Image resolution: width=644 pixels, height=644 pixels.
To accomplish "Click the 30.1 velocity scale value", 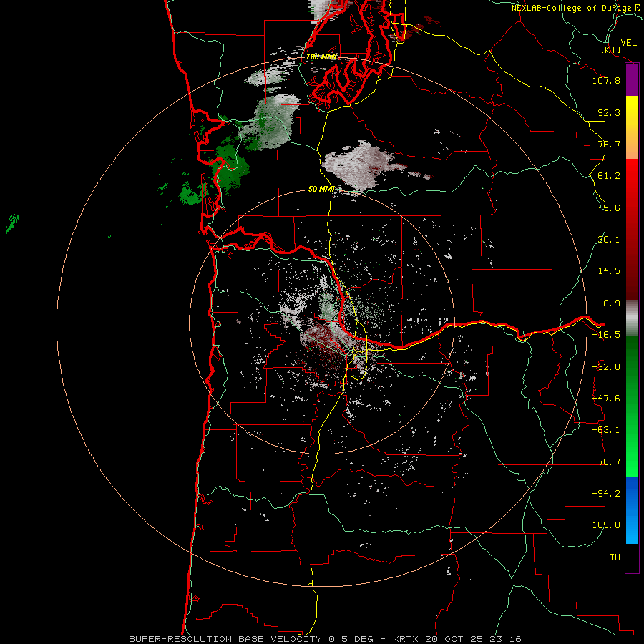I will coord(609,240).
